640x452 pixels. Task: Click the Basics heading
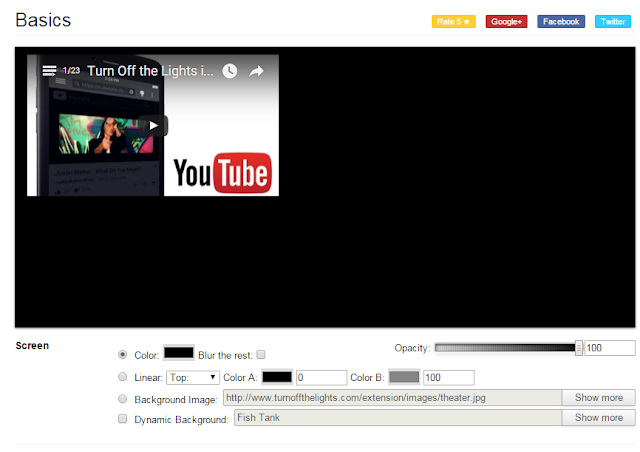coord(43,20)
